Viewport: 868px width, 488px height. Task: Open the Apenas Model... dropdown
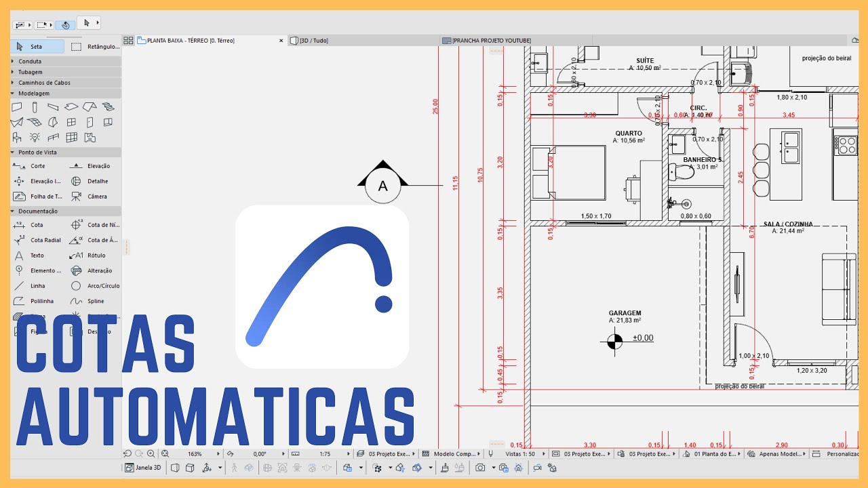tap(776, 453)
